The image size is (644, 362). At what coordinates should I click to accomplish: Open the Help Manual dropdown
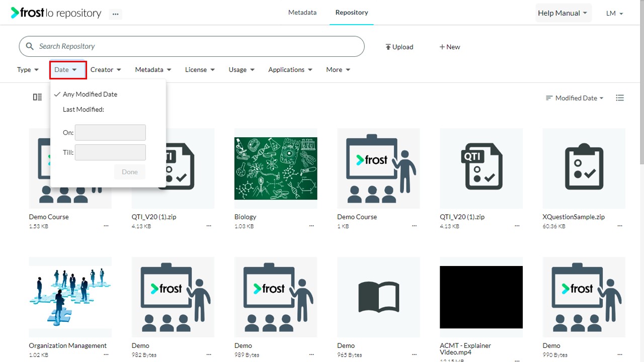(x=562, y=13)
